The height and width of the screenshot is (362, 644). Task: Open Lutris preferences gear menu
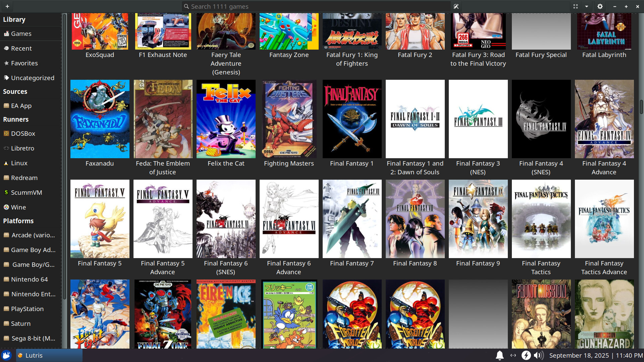click(600, 6)
